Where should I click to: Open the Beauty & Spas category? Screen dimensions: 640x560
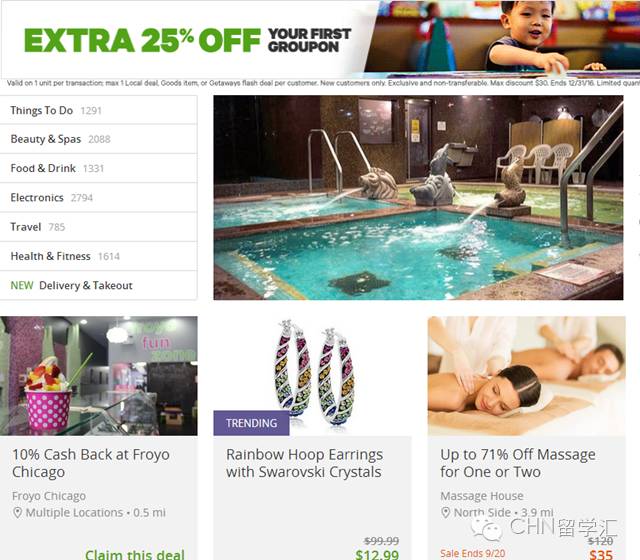point(98,139)
